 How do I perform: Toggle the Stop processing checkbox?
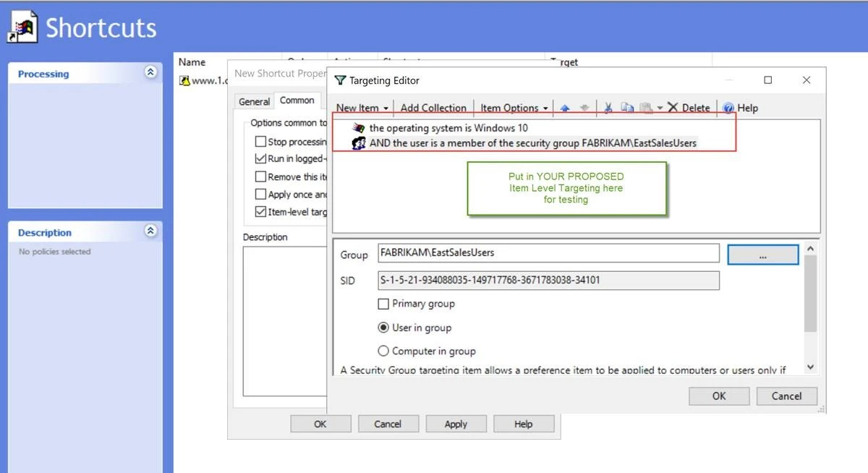[x=260, y=142]
